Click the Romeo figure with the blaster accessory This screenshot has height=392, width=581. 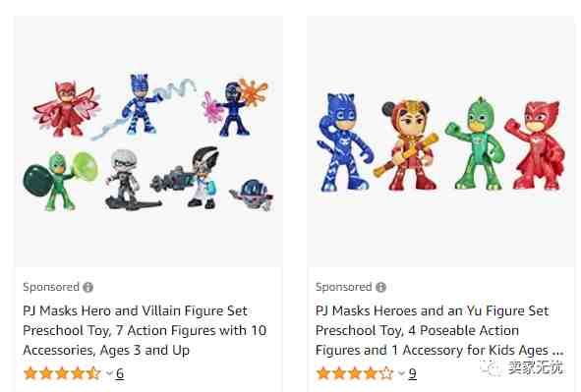pos(187,178)
